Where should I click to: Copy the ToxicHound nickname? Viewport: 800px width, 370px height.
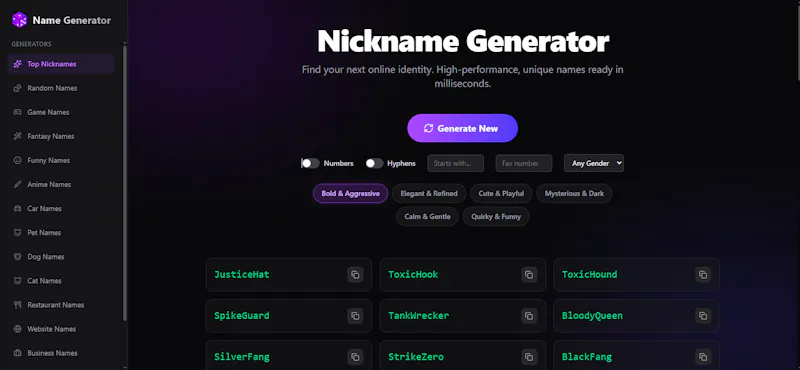tap(703, 275)
